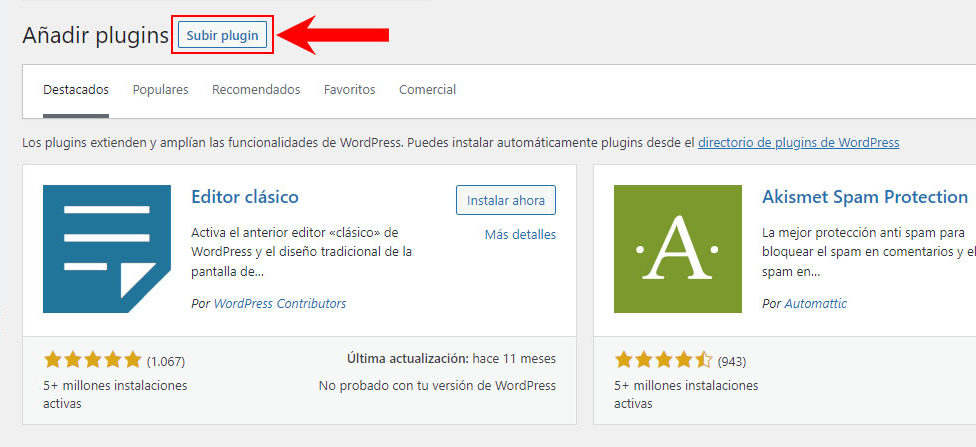Screen dimensions: 976x447
Task: Select Última actualización: hace 11 meses text
Action: coord(451,359)
